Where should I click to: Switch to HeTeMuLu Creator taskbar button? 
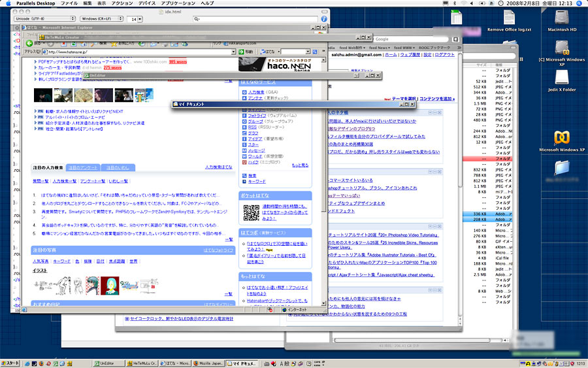coord(142,363)
